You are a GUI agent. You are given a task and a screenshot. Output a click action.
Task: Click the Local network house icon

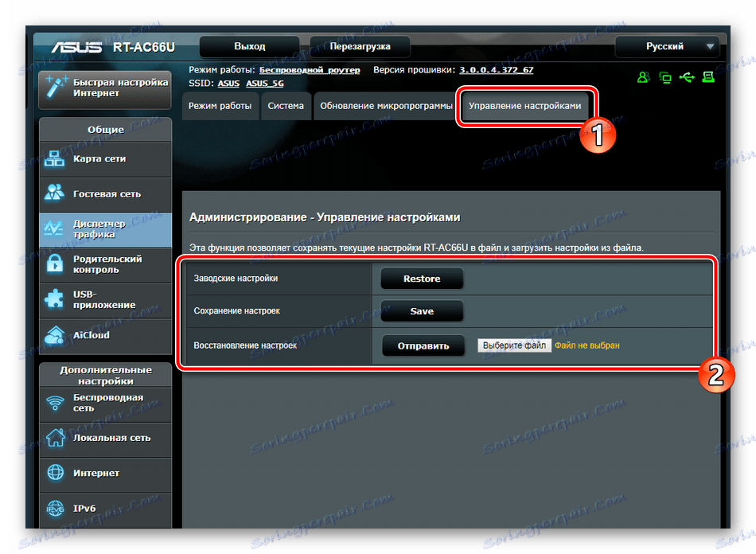pos(56,437)
